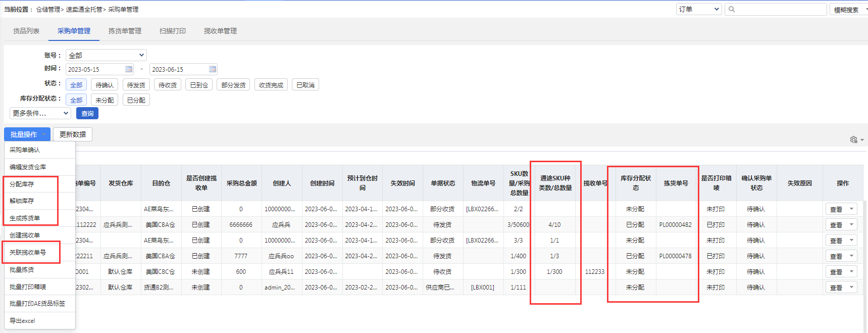This screenshot has height=333, width=868.
Task: Expand the 更多条件 dropdown
Action: (40, 113)
